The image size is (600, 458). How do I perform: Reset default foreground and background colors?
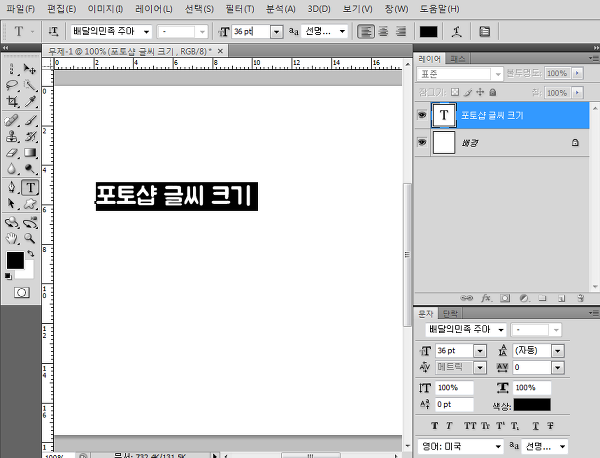click(8, 276)
